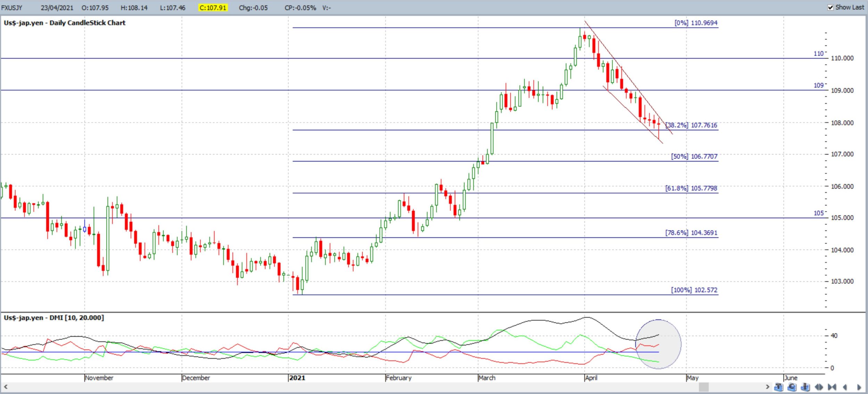Click the 108.000 price axis value
The image size is (868, 394).
842,123
